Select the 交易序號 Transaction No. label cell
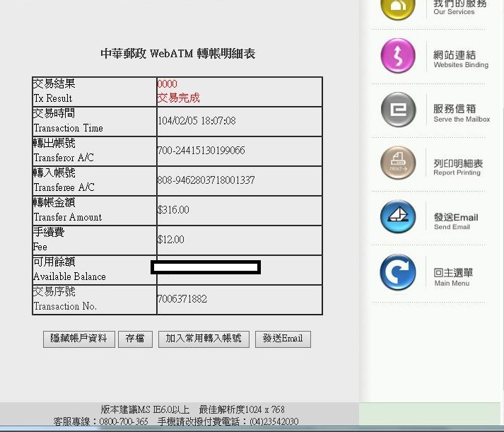 95,300
